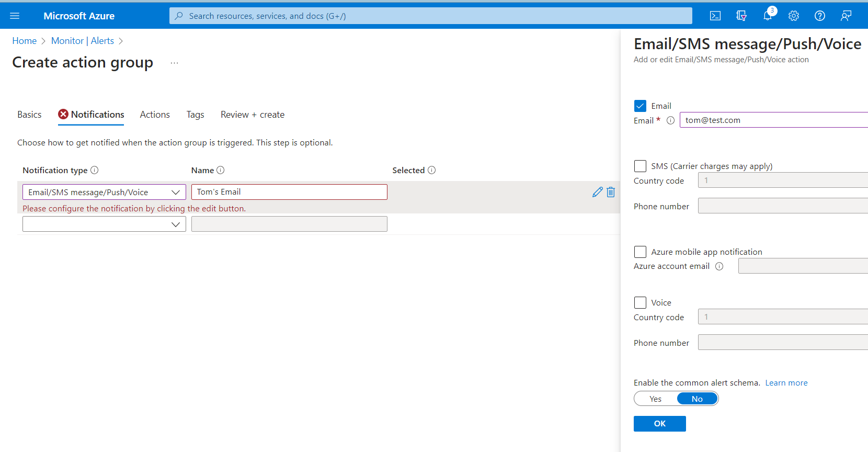Viewport: 868px width, 452px height.
Task: Click the Tom's Email name field
Action: [x=289, y=192]
